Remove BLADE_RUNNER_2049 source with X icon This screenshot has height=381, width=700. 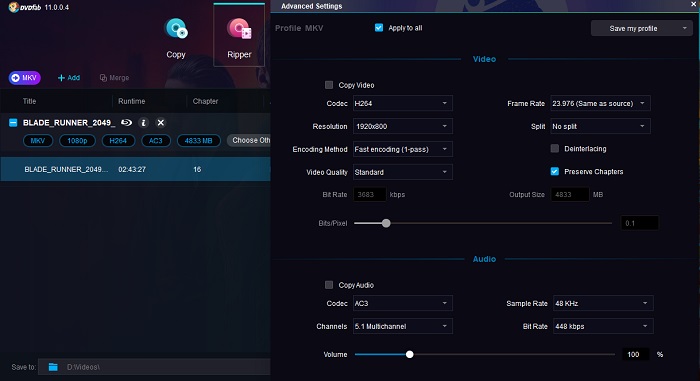[x=161, y=122]
